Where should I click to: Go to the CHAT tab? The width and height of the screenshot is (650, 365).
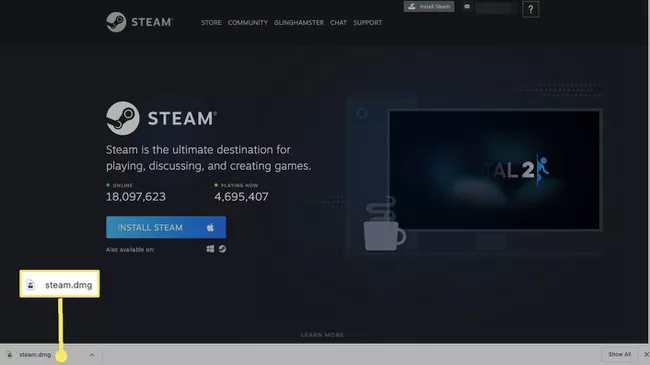338,23
